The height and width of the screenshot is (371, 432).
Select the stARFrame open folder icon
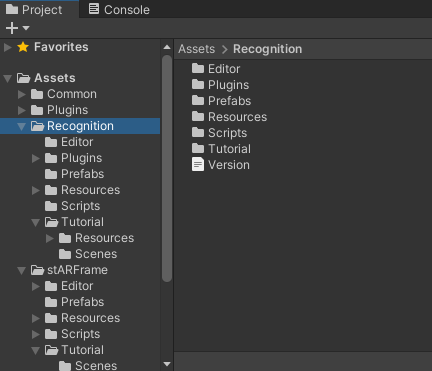click(x=37, y=270)
